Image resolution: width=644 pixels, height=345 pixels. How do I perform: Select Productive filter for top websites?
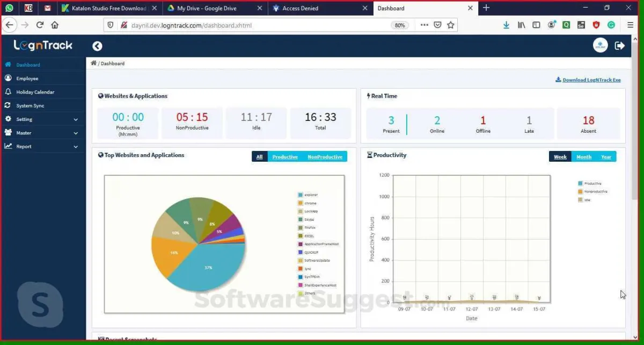[x=285, y=157]
